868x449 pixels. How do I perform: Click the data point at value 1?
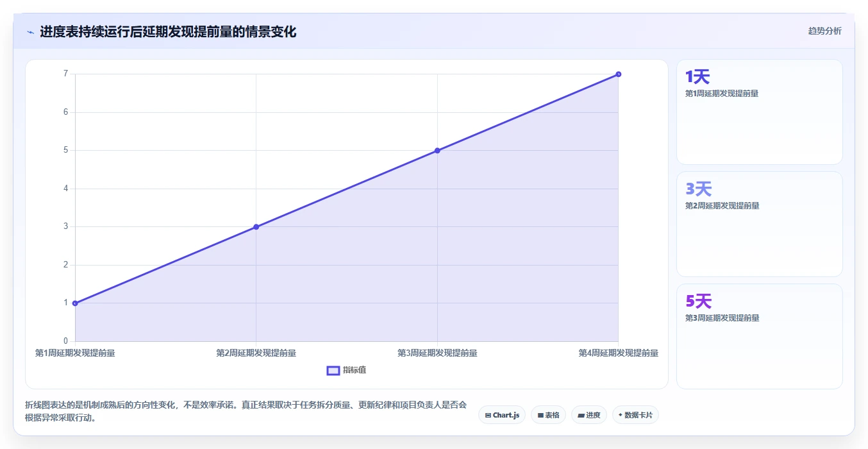[75, 303]
